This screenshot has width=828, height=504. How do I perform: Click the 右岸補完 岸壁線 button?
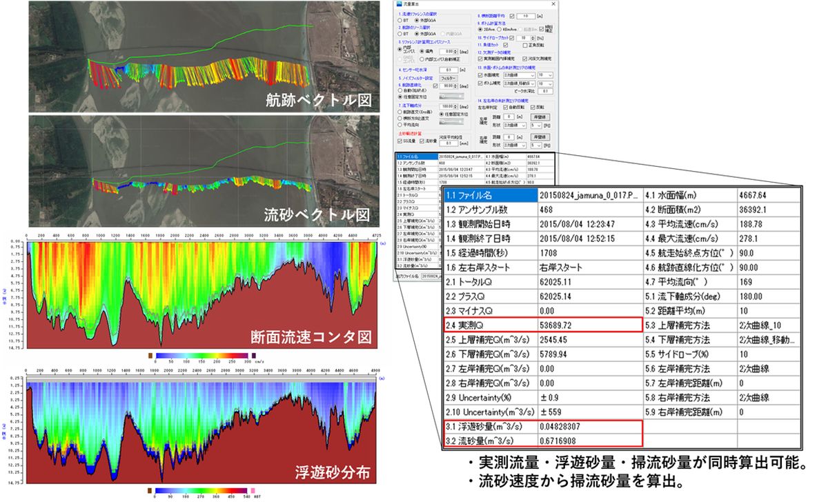(540, 137)
